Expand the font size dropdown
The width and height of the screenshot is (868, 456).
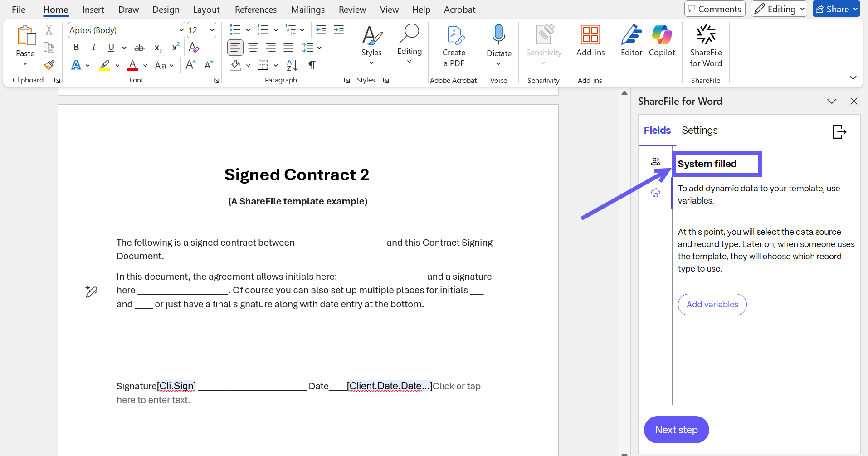tap(212, 30)
